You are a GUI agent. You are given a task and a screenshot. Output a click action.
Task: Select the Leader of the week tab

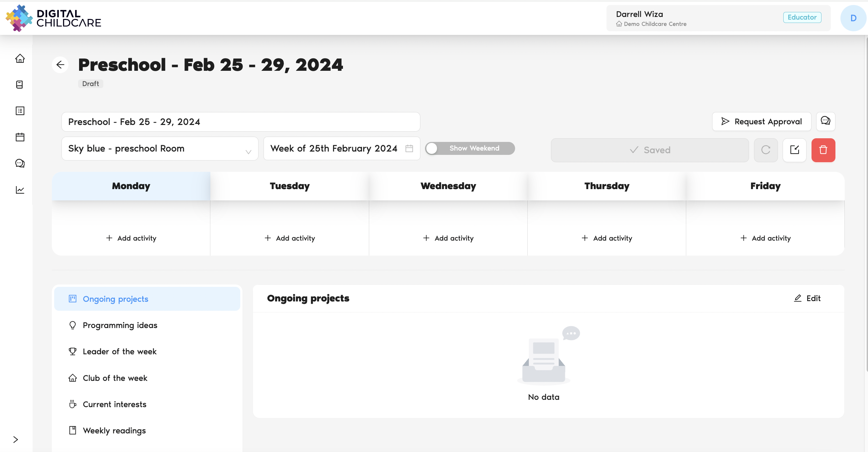(x=120, y=351)
